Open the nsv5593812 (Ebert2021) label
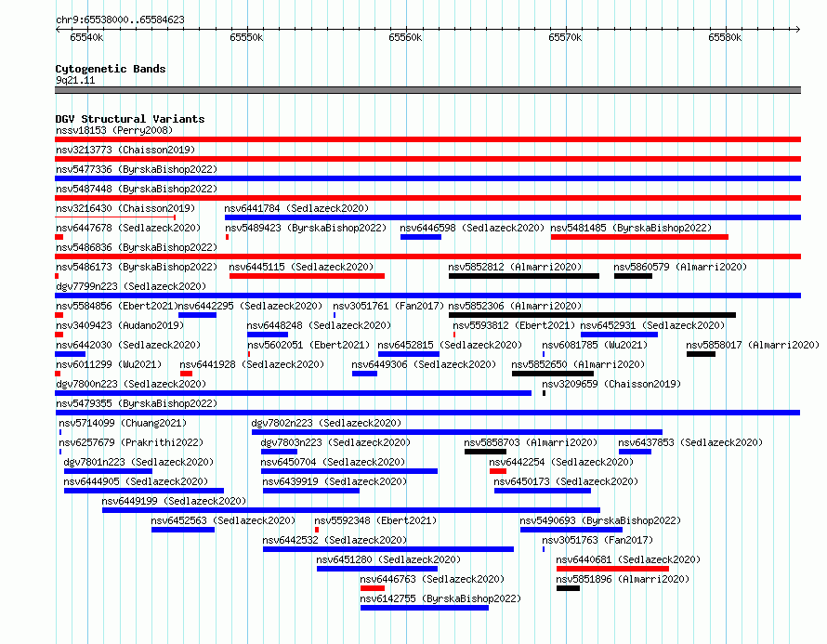827x644 pixels. point(514,325)
